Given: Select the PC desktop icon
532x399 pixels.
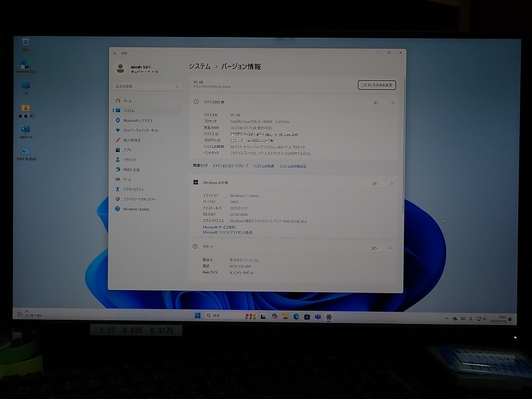Looking at the screenshot, I should (26, 88).
